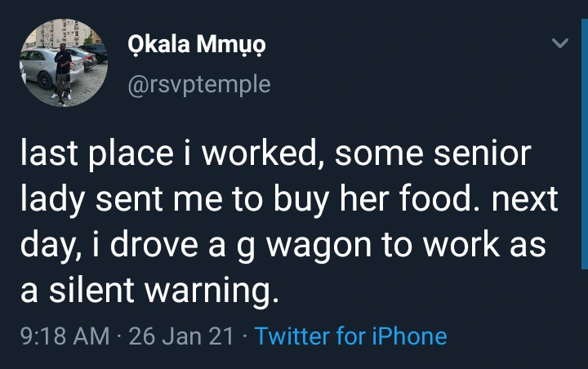Expand the tweet options chevron
This screenshot has width=588, height=369.
click(560, 44)
